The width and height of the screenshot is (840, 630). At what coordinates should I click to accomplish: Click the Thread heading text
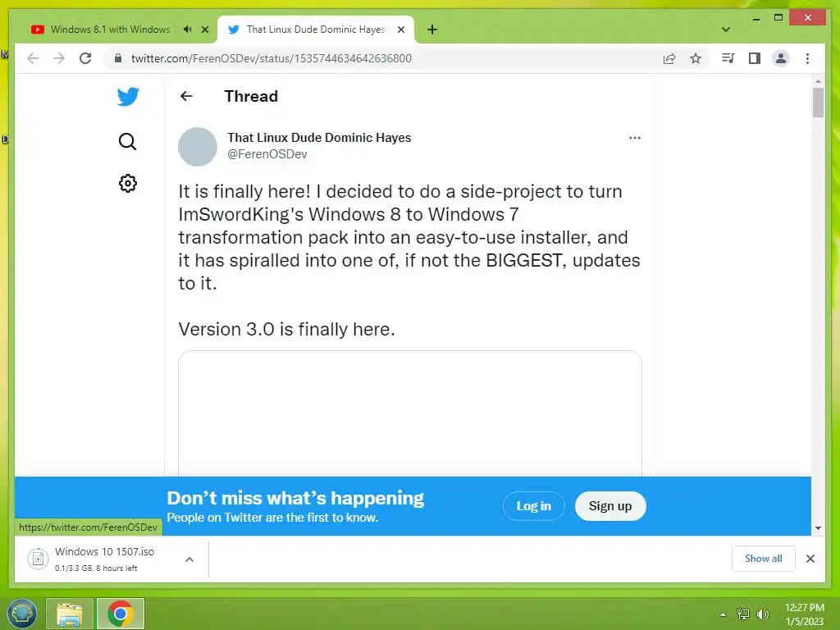(x=251, y=97)
